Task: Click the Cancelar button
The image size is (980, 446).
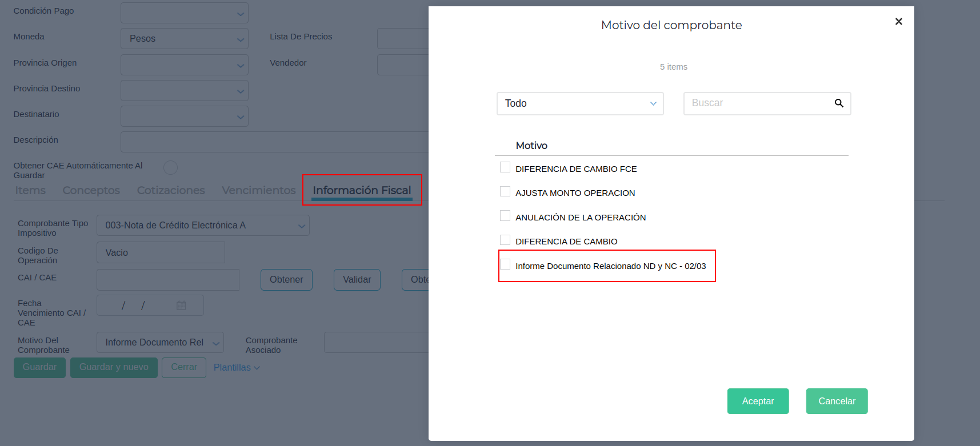Action: (x=837, y=401)
